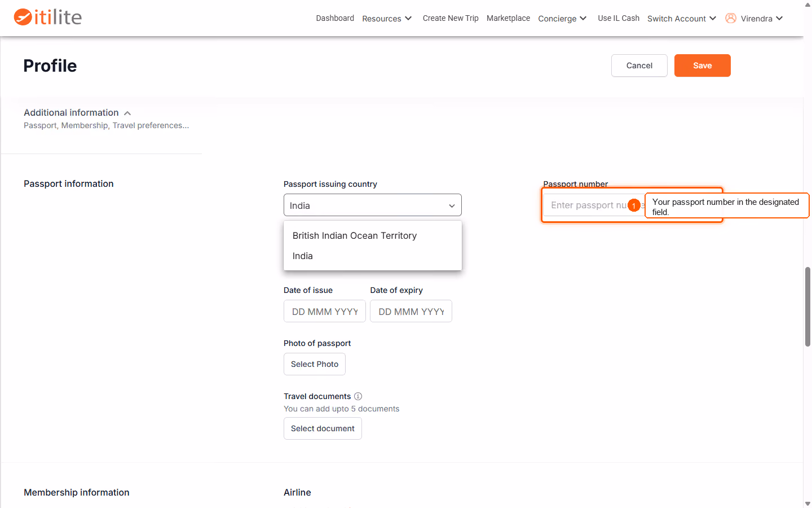Expand Switch Account dropdown
The height and width of the screenshot is (508, 812).
point(682,19)
